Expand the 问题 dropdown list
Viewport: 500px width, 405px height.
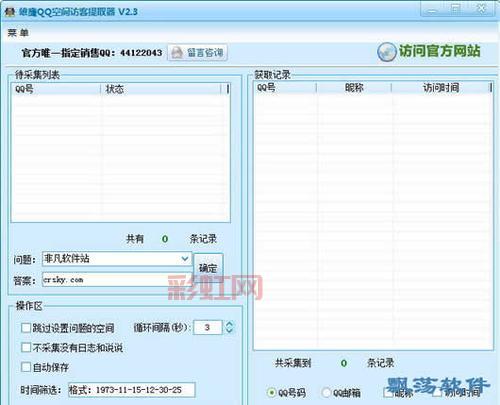(x=185, y=259)
